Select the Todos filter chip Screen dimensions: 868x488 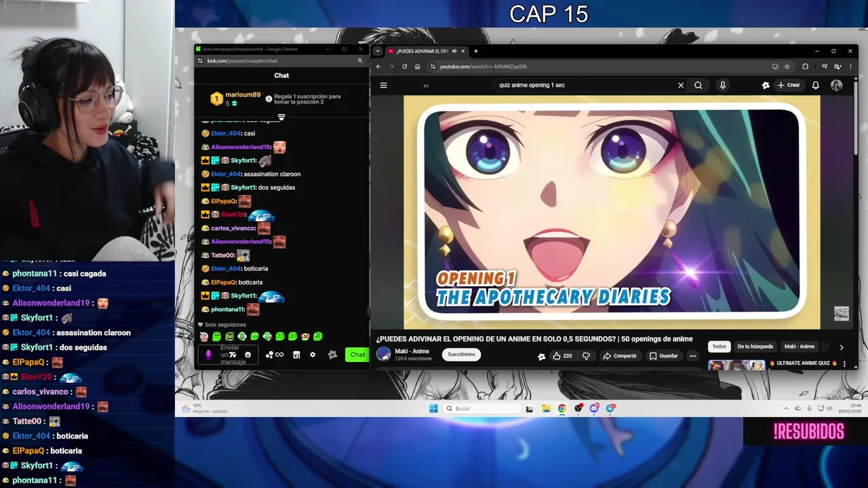(719, 346)
